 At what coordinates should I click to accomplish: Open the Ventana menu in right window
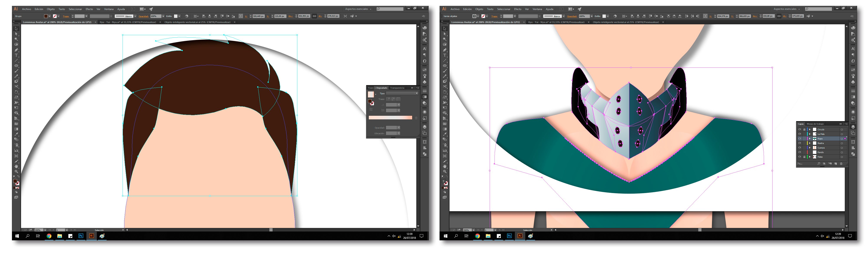(x=537, y=9)
